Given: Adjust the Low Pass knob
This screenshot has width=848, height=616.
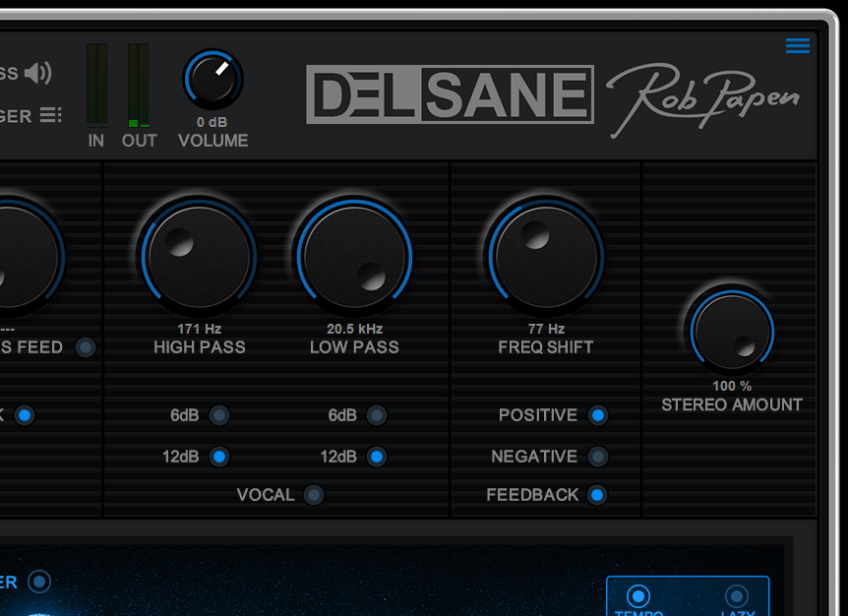Looking at the screenshot, I should tap(355, 257).
